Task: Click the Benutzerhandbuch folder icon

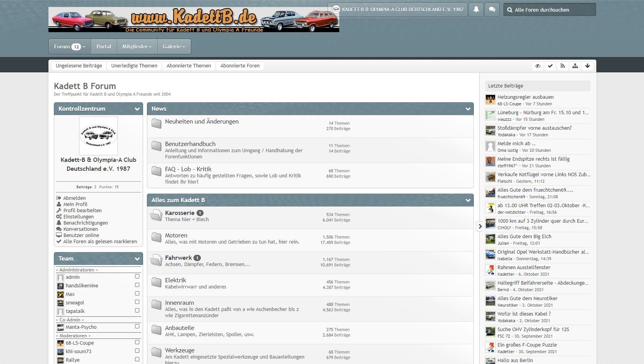Action: tap(156, 146)
